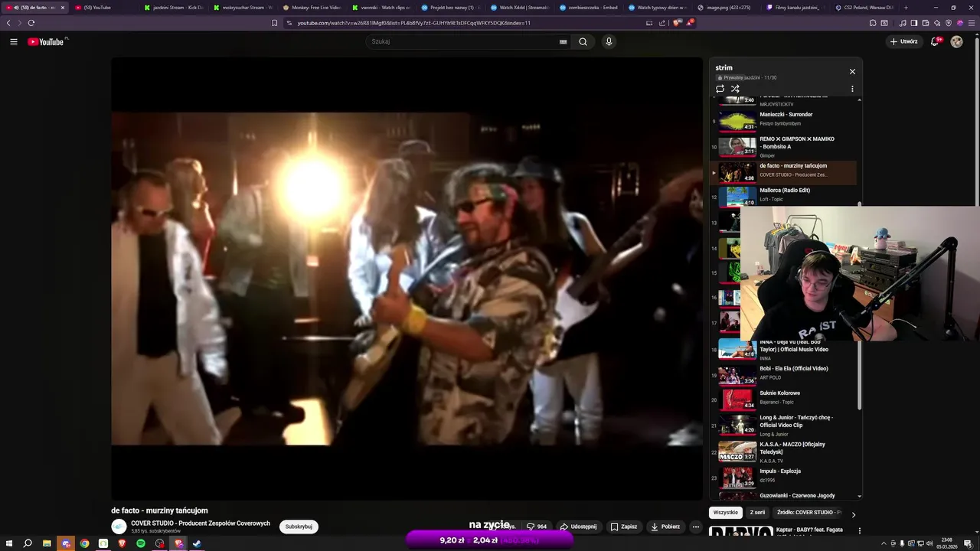Go back with the browser back arrow
Viewport: 980px width, 551px height.
8,23
